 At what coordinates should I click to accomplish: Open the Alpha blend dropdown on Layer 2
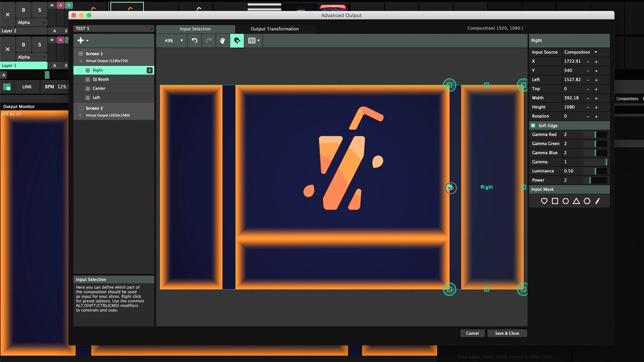[31, 23]
